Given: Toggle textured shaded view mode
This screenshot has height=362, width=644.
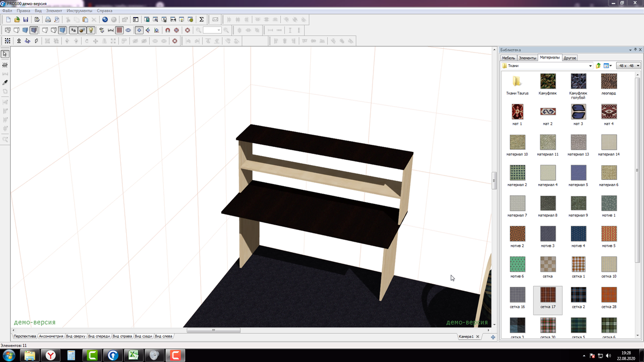Looking at the screenshot, I should tap(33, 30).
